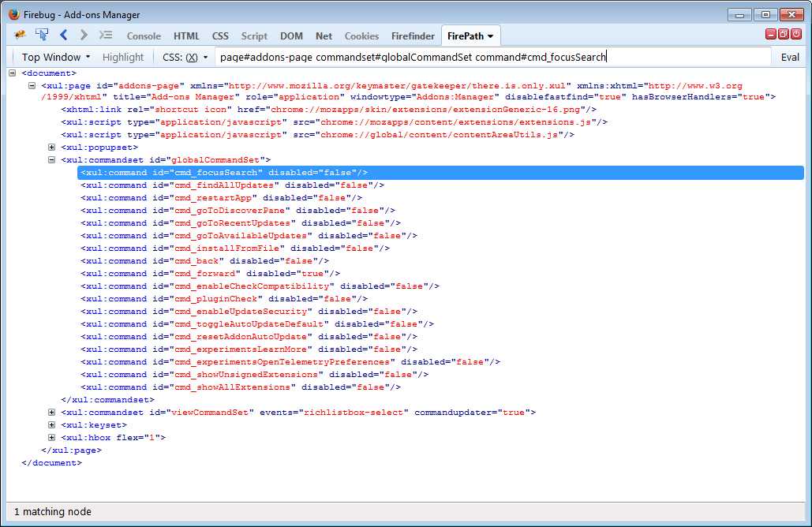This screenshot has height=527, width=812.
Task: Select the cmd_focusSearch command row
Action: 440,173
